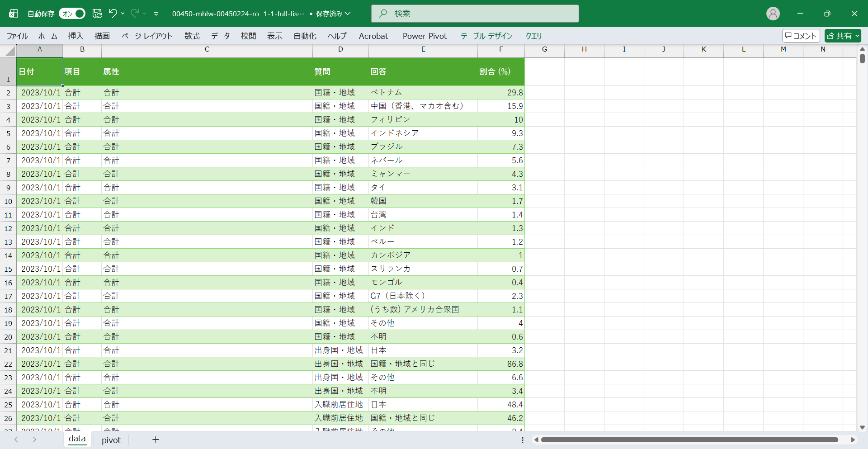
Task: Open the データ ribbon tab
Action: [x=220, y=36]
